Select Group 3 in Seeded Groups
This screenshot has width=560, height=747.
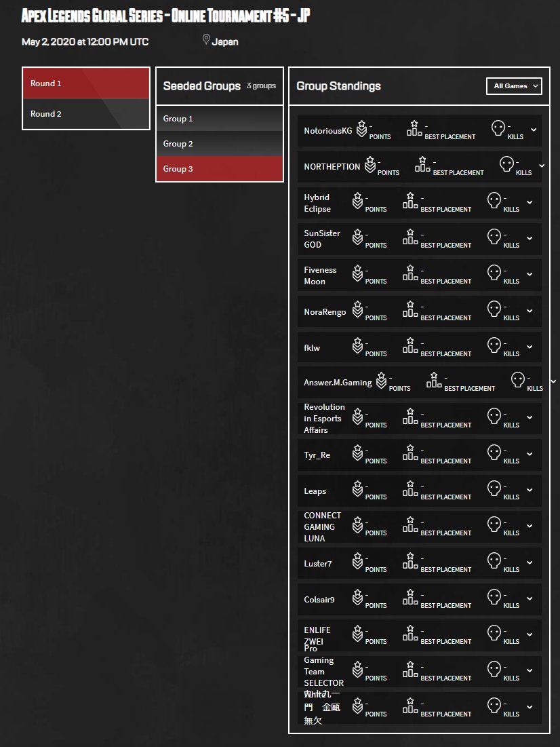point(220,169)
